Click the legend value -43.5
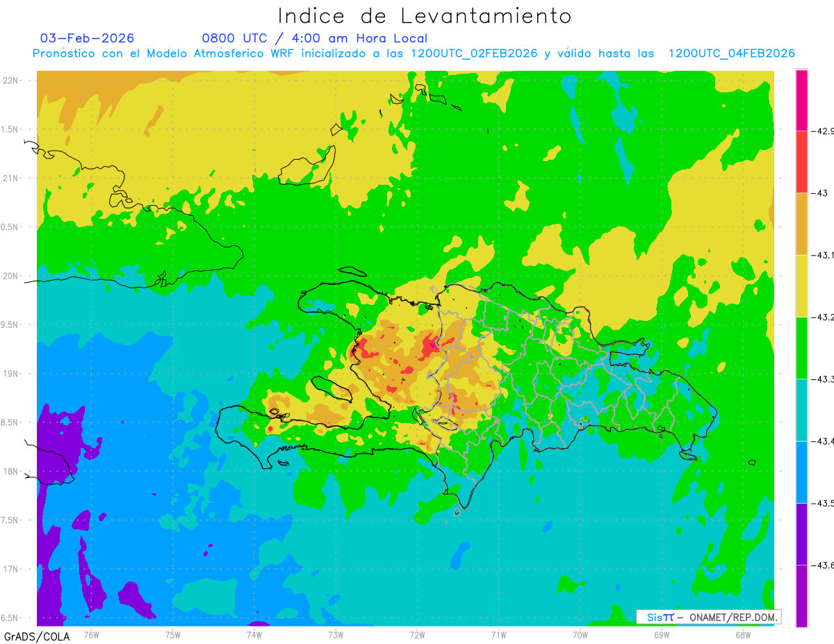This screenshot has height=644, width=834. (x=823, y=503)
